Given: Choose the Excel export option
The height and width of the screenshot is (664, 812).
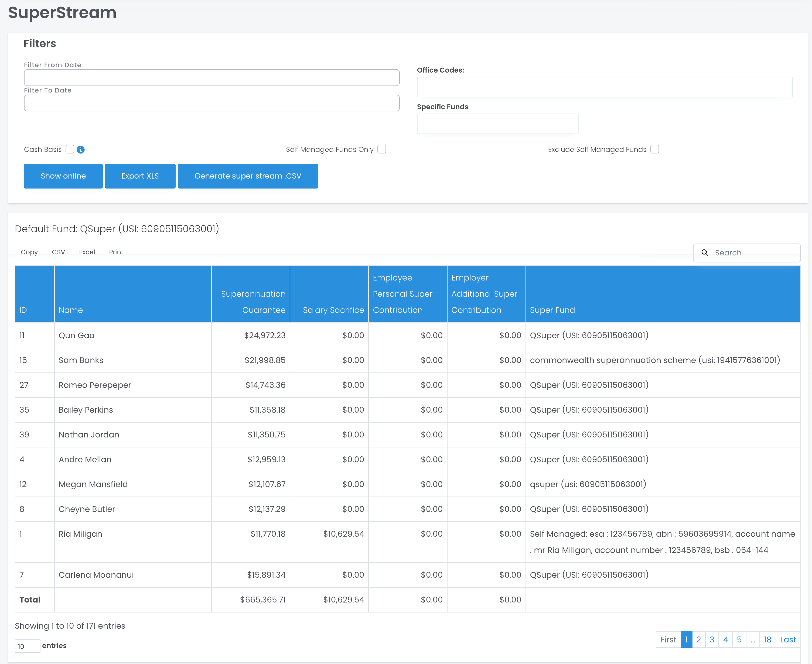Looking at the screenshot, I should coord(87,252).
